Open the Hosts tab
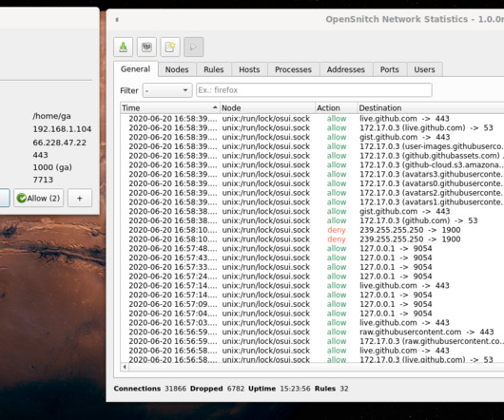504x420 pixels. click(249, 69)
